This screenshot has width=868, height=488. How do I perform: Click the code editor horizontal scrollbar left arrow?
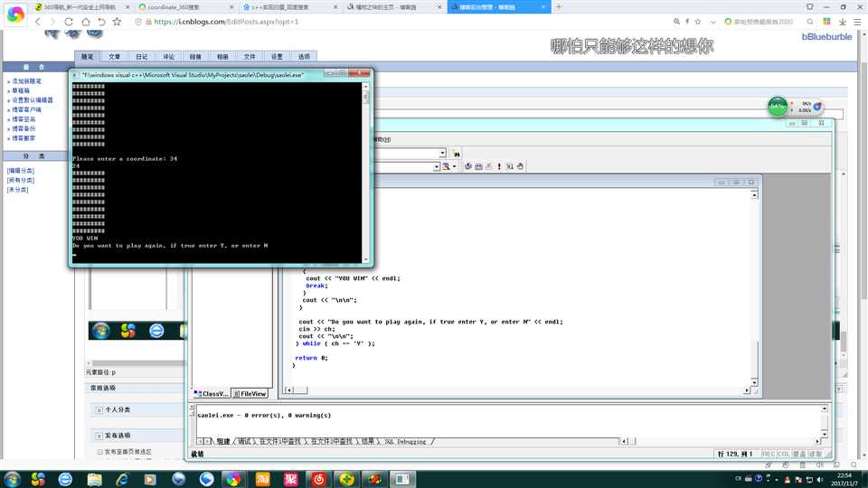289,390
